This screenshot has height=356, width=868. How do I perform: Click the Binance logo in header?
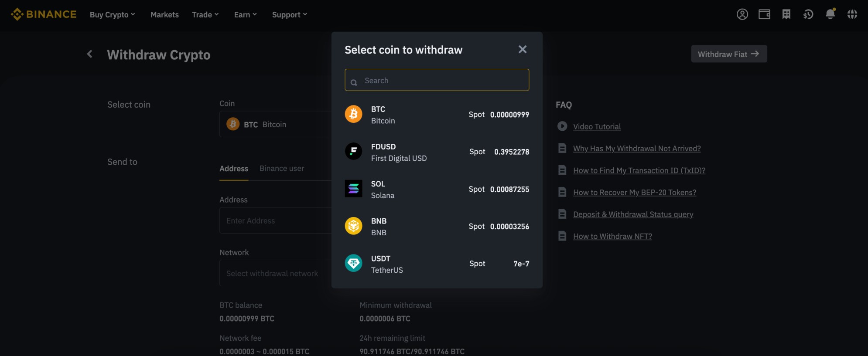click(x=44, y=14)
